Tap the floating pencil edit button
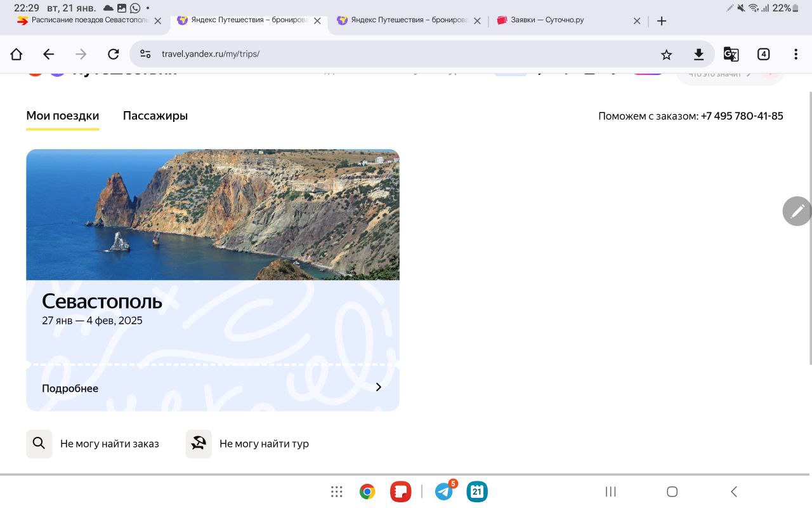The height and width of the screenshot is (508, 812). coord(797,211)
